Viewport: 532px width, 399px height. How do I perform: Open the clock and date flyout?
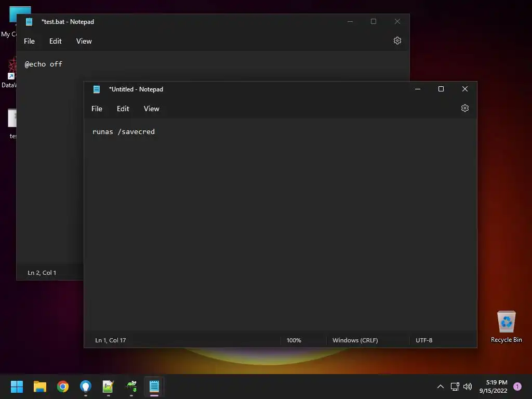pos(494,387)
